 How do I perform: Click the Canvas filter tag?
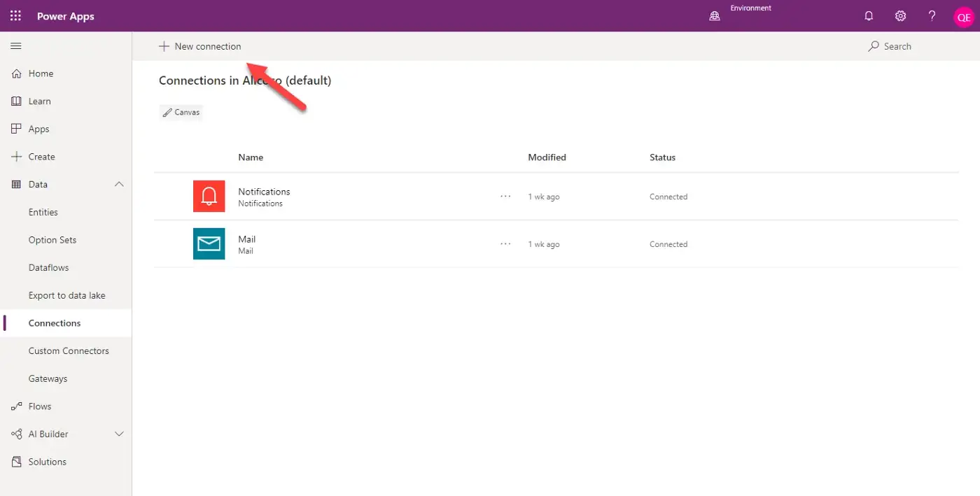(x=181, y=112)
